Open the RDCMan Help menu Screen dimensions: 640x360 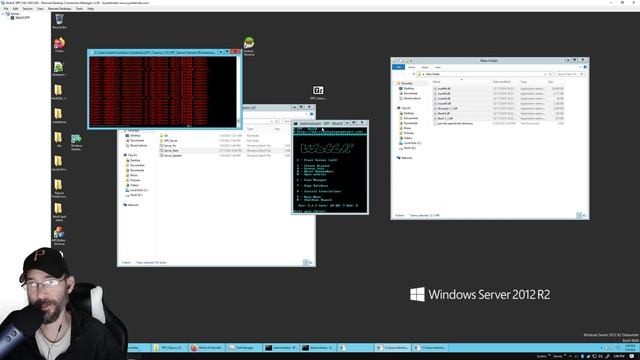91,8
